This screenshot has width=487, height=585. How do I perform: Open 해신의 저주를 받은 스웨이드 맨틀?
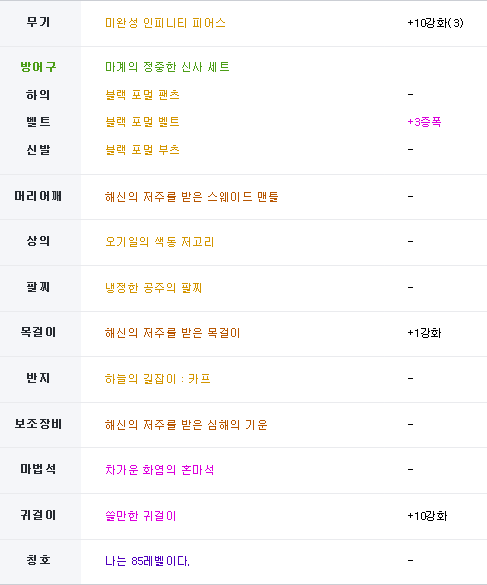click(x=191, y=197)
